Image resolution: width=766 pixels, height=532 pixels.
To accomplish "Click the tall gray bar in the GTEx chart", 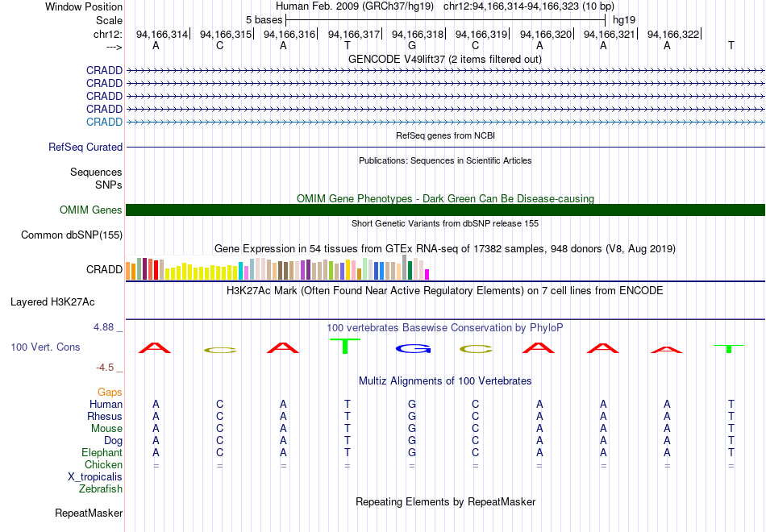I will 405,268.
